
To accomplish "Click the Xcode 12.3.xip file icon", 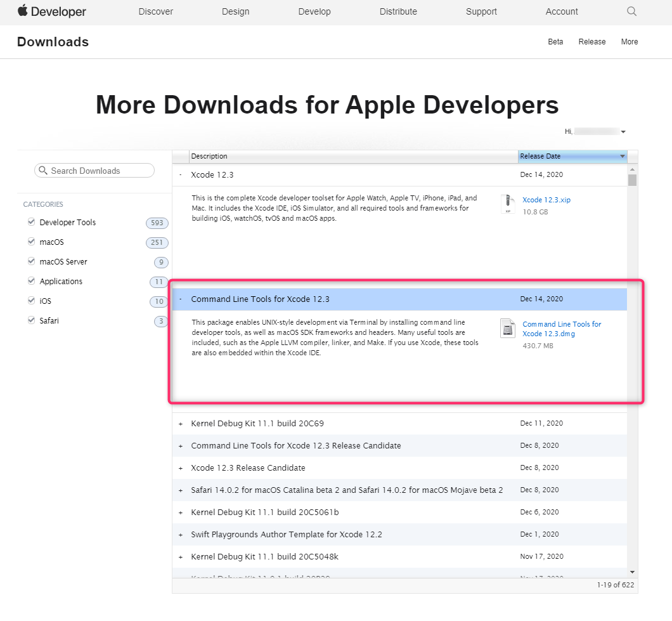I will click(508, 204).
